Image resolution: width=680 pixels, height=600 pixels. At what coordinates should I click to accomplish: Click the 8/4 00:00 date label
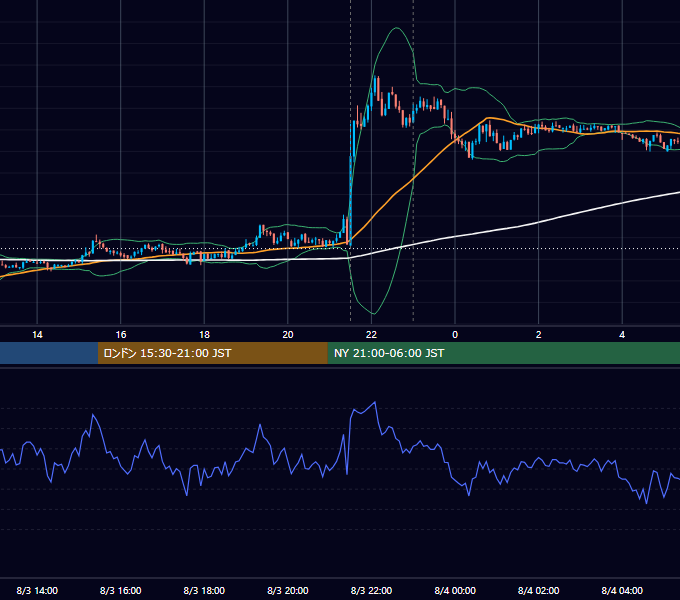tap(455, 590)
